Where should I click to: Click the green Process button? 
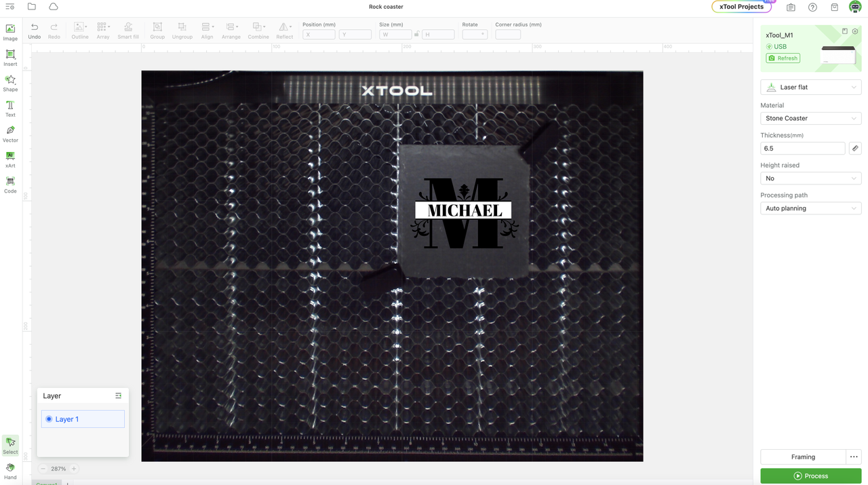pos(811,476)
